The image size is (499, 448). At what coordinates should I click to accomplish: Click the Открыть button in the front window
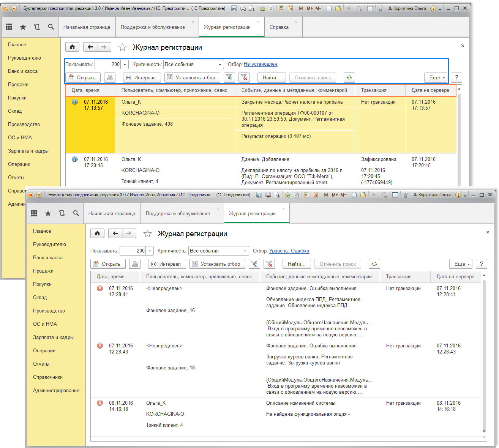(108, 264)
